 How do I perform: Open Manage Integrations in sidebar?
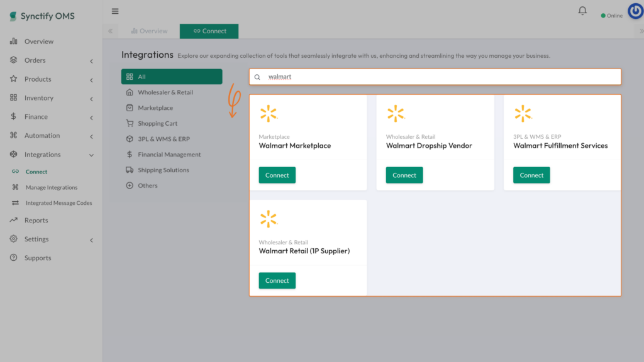point(52,187)
